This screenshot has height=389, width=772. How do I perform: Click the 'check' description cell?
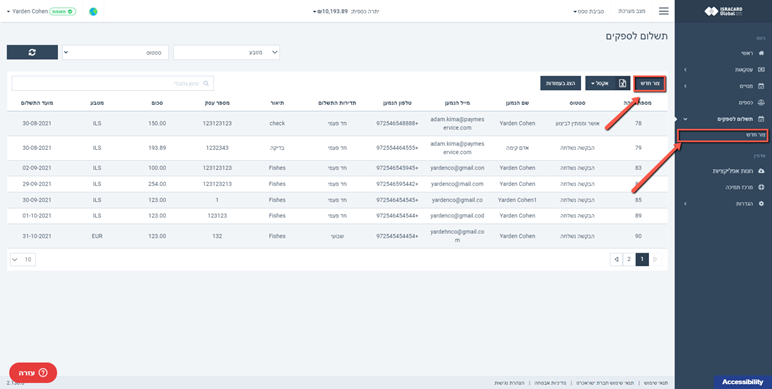pyautogui.click(x=278, y=124)
